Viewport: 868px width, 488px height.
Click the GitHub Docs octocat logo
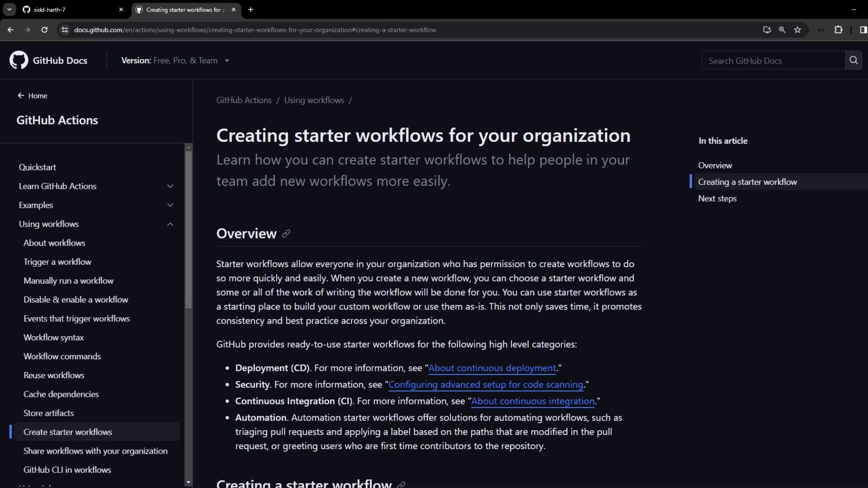19,61
